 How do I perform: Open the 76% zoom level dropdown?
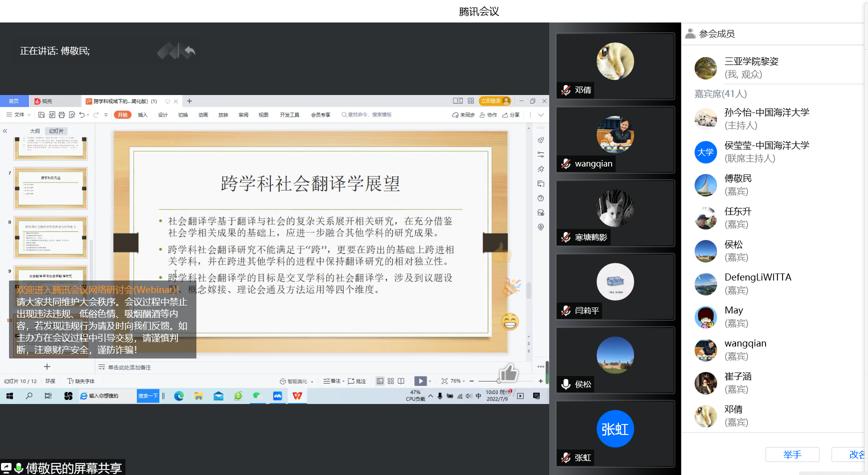pyautogui.click(x=458, y=381)
